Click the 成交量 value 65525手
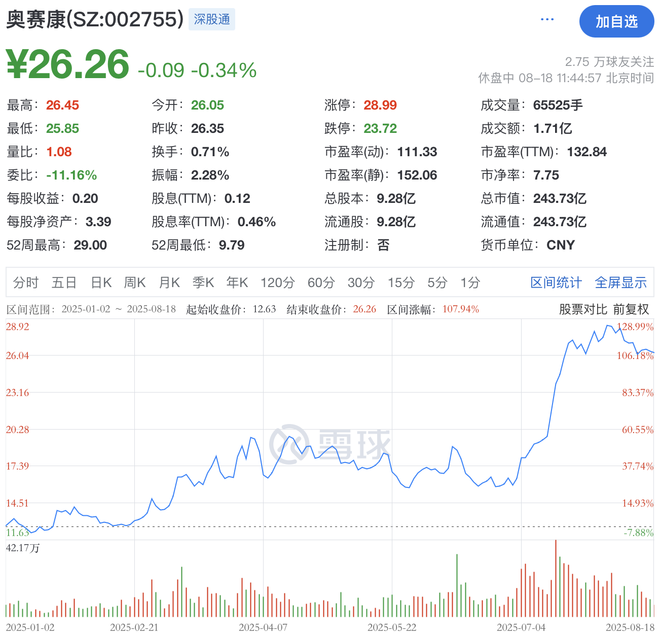The image size is (660, 635). coord(558,105)
